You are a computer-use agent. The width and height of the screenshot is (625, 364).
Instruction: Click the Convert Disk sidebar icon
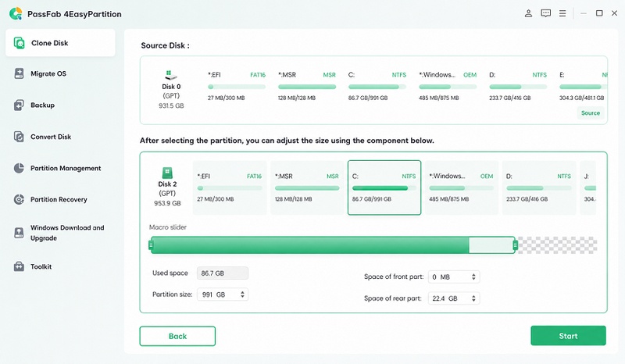coord(19,137)
